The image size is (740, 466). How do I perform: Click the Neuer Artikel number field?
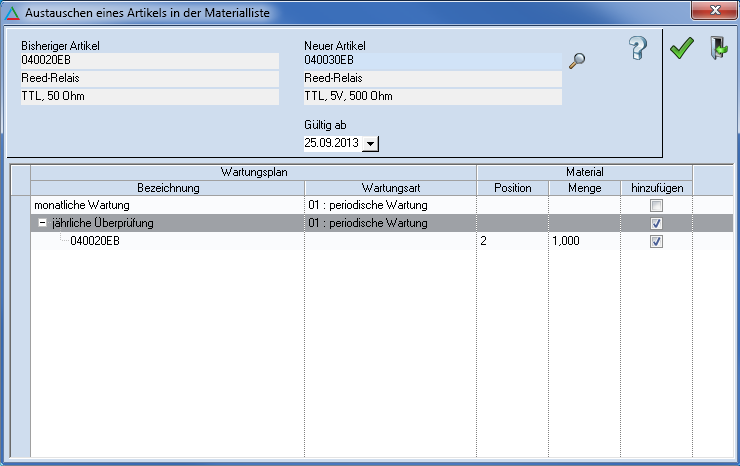[x=432, y=61]
